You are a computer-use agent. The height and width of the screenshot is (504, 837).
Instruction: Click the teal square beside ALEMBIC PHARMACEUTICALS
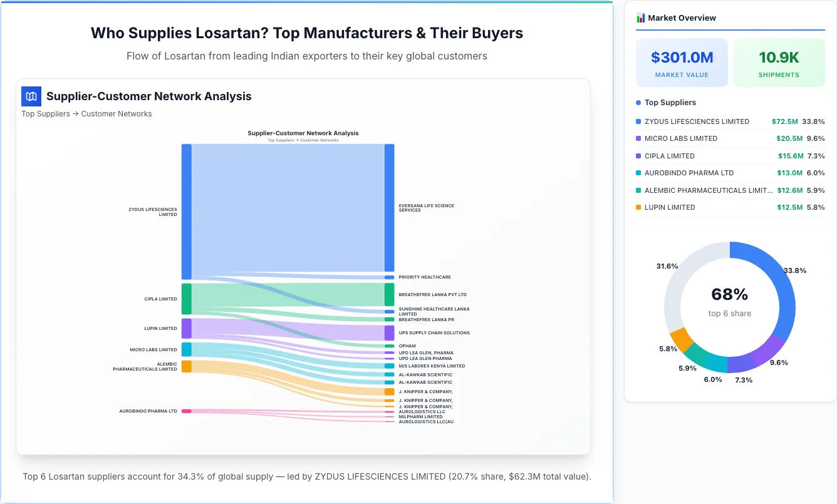pyautogui.click(x=639, y=190)
